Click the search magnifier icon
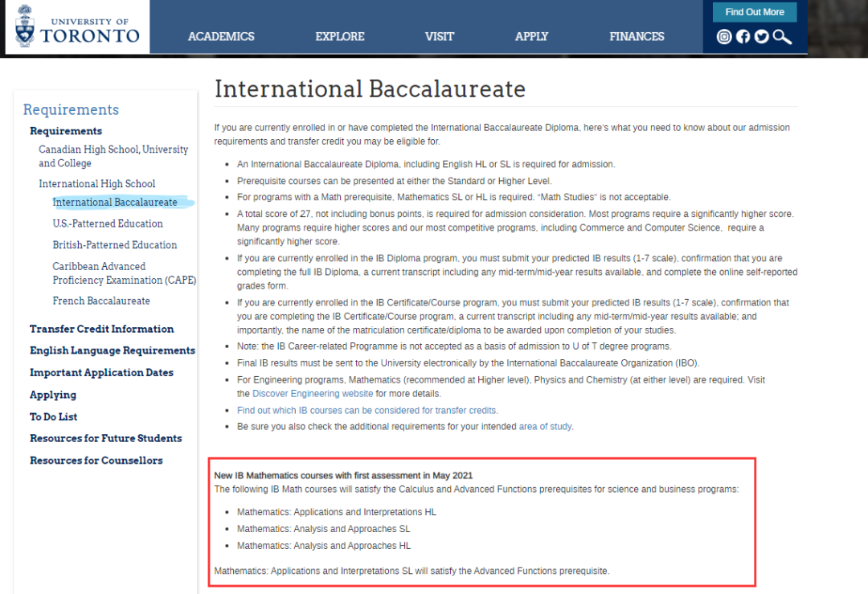The height and width of the screenshot is (594, 868). [x=782, y=36]
